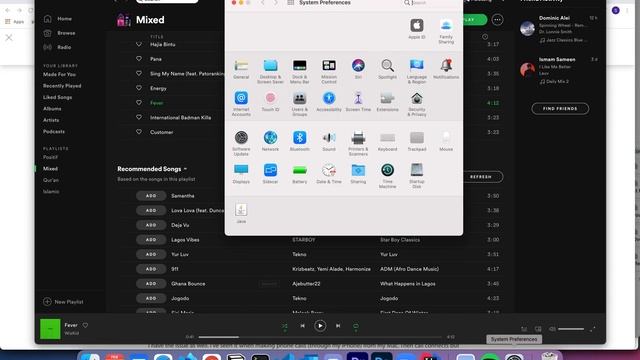This screenshot has width=640, height=360.
Task: Open Notifications preferences
Action: [446, 69]
